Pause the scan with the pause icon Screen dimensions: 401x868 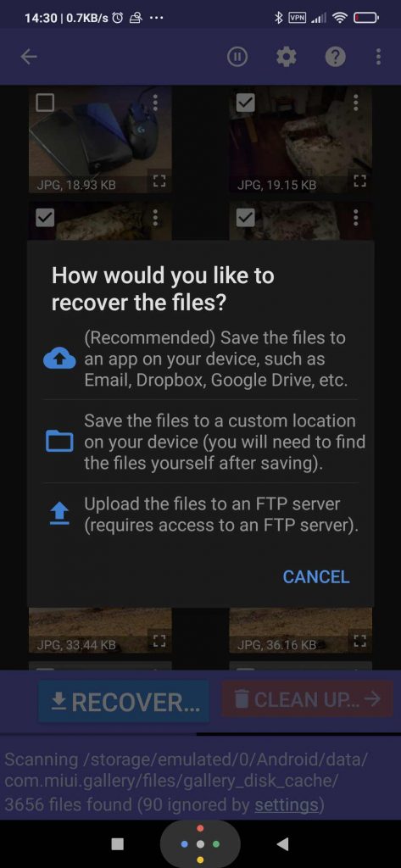pyautogui.click(x=237, y=57)
